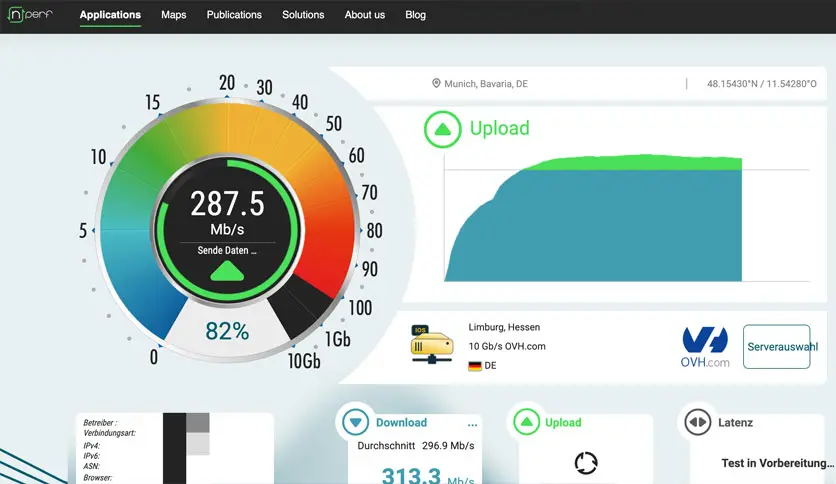The height and width of the screenshot is (484, 836).
Task: Open the Maps menu item
Action: tap(174, 15)
